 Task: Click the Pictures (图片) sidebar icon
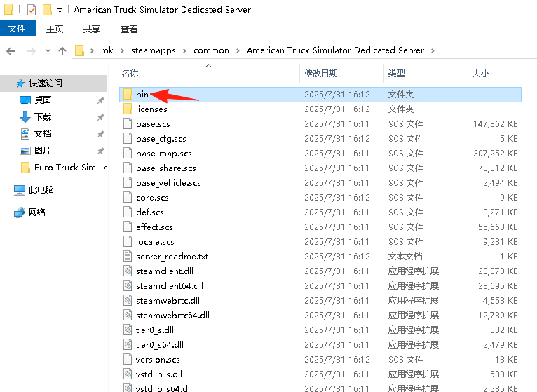[x=25, y=151]
